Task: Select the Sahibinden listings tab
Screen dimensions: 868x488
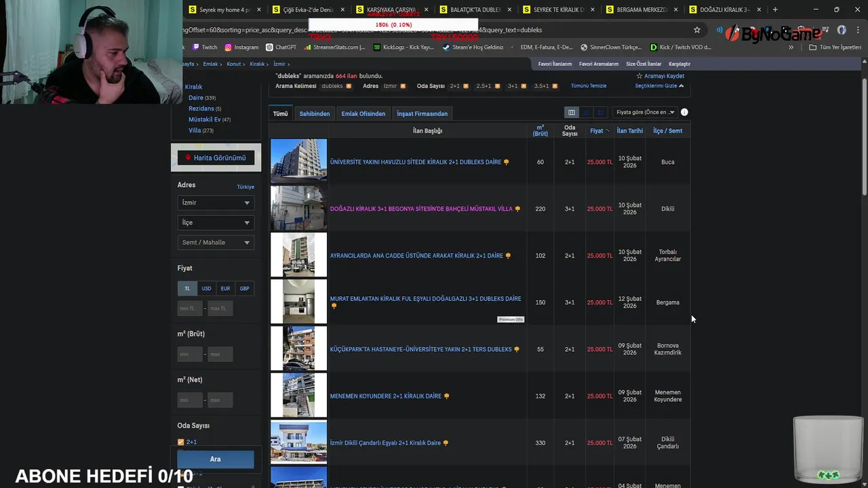Action: point(315,114)
